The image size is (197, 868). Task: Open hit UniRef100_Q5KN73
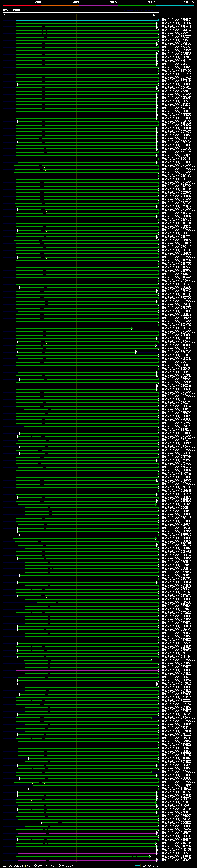coord(177,497)
